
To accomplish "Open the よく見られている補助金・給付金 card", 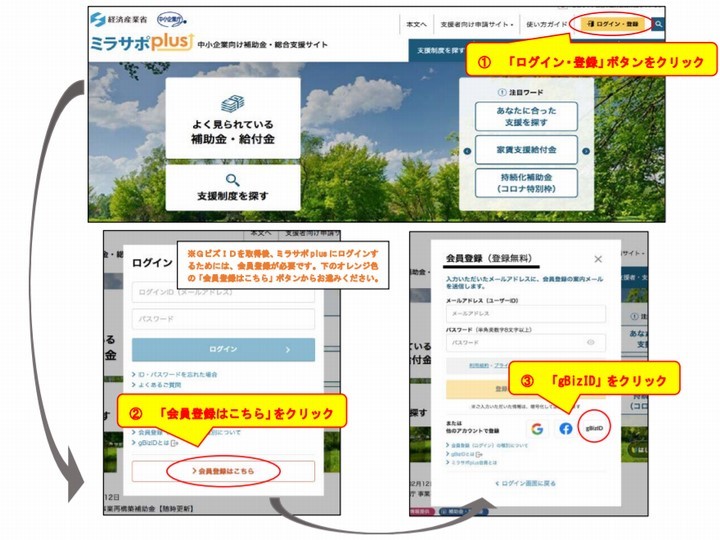I will coord(233,118).
